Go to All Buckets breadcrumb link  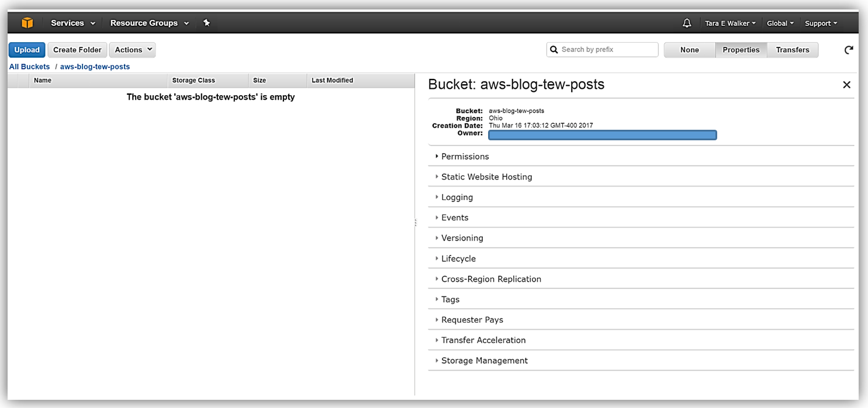[30, 67]
